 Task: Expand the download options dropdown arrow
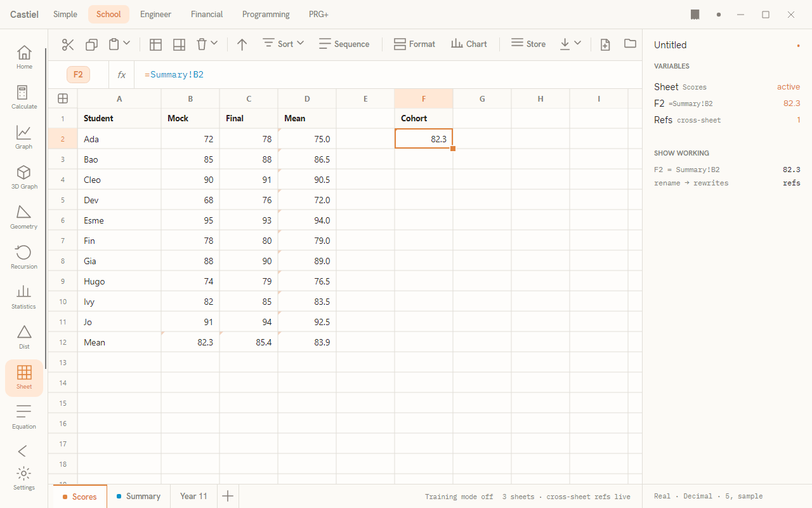coord(577,43)
